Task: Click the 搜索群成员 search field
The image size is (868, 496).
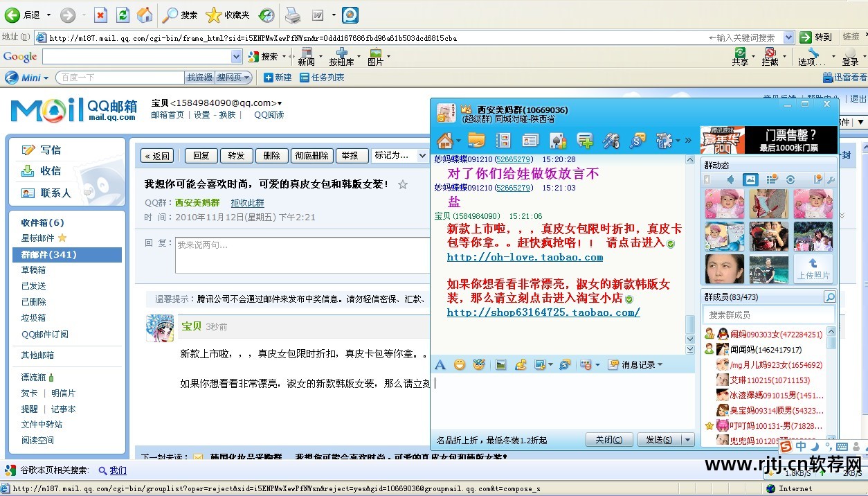Action: tap(761, 315)
